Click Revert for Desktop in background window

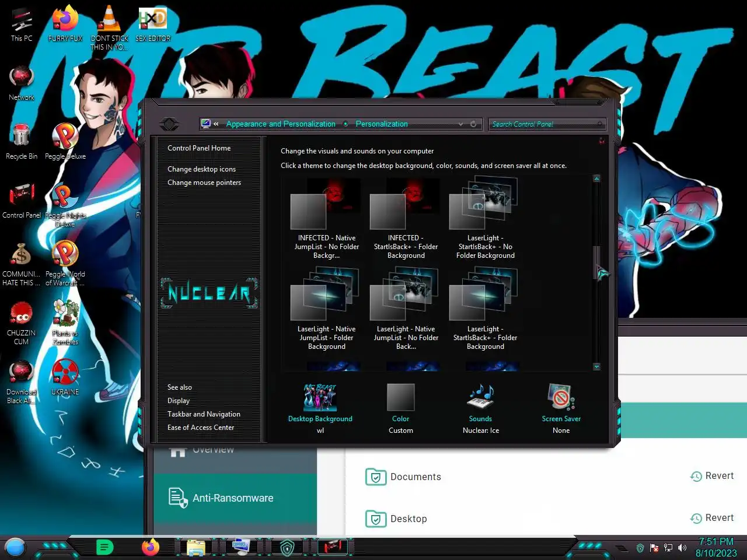point(712,518)
